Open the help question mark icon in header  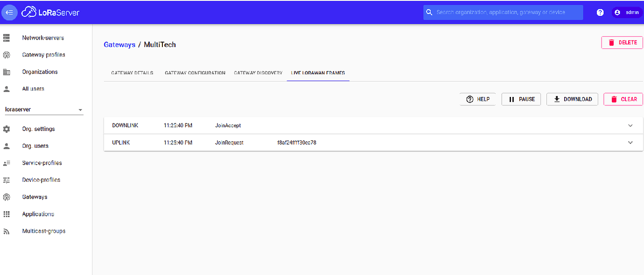pyautogui.click(x=600, y=13)
